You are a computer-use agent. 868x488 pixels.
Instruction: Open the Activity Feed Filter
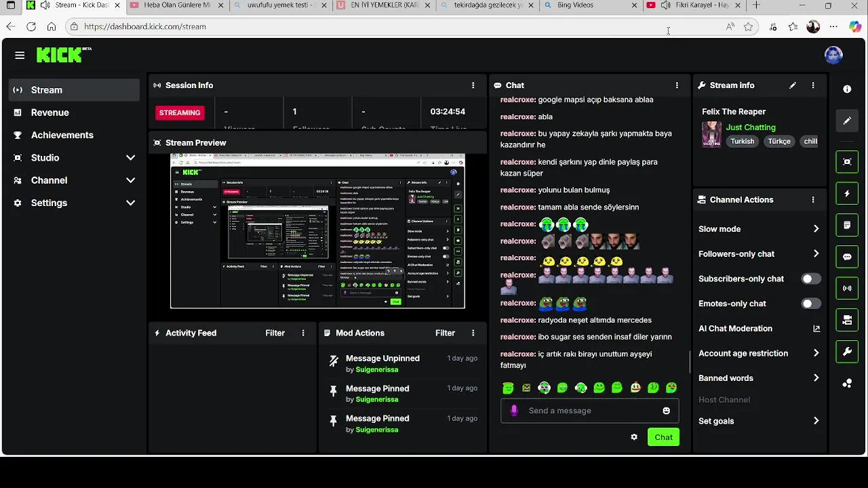pyautogui.click(x=275, y=333)
